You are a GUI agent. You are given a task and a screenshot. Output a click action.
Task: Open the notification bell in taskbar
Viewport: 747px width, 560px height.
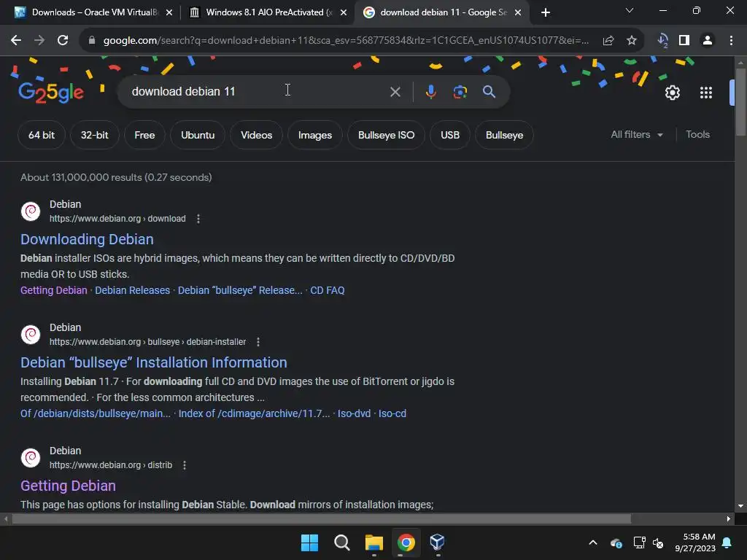pyautogui.click(x=727, y=542)
